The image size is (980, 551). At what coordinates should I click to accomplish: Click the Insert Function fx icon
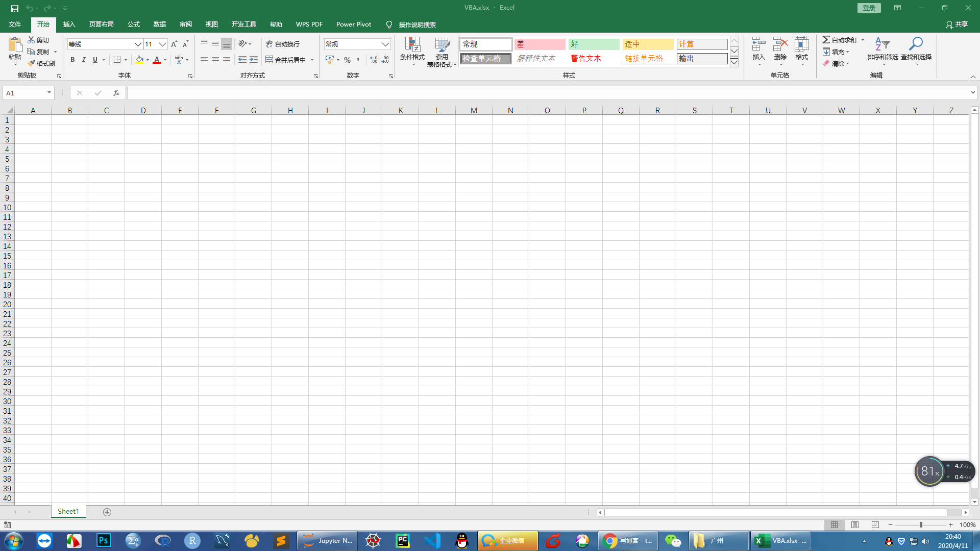click(116, 93)
